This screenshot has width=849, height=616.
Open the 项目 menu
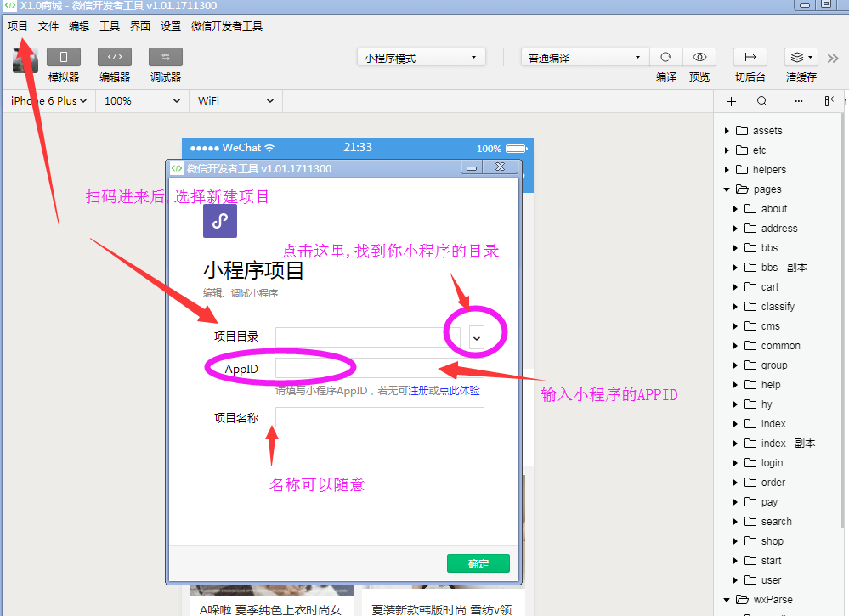[x=17, y=26]
